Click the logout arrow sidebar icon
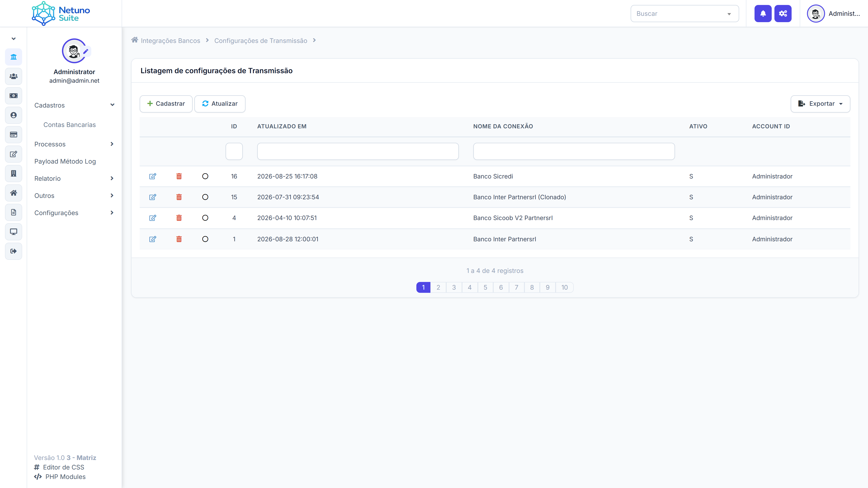Screen dimensions: 868x488 point(14,251)
